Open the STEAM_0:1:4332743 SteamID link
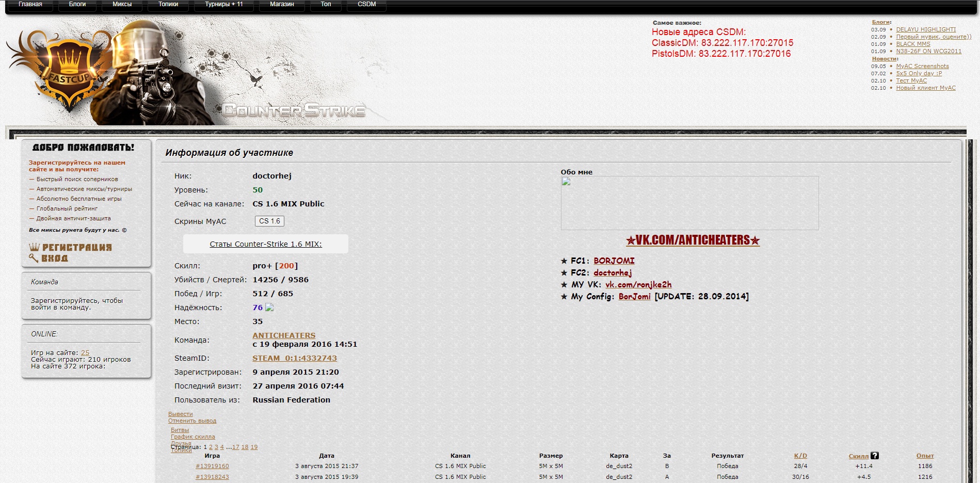Image resolution: width=980 pixels, height=483 pixels. pyautogui.click(x=295, y=358)
